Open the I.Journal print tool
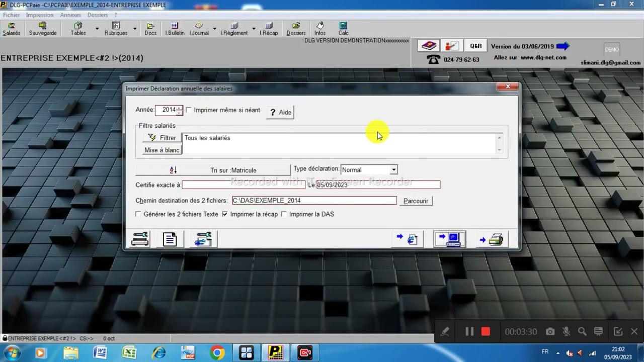644x362 pixels. point(199,29)
